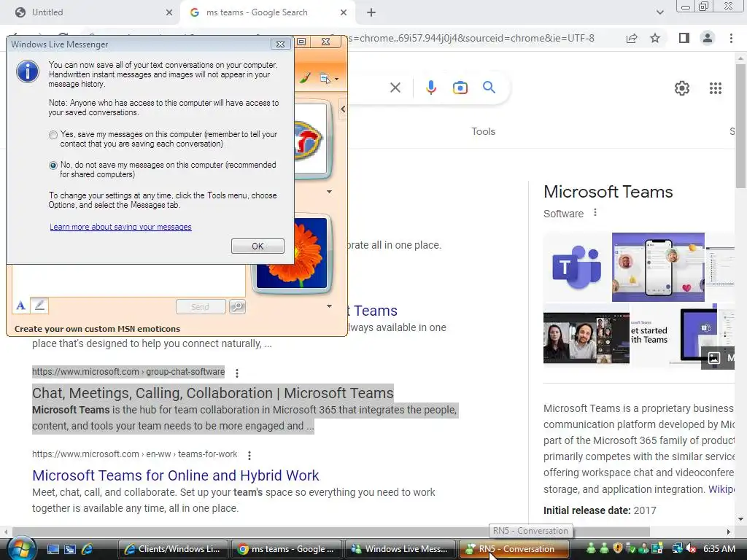Image resolution: width=747 pixels, height=560 pixels.
Task: Share this page via the share icon
Action: (x=632, y=38)
